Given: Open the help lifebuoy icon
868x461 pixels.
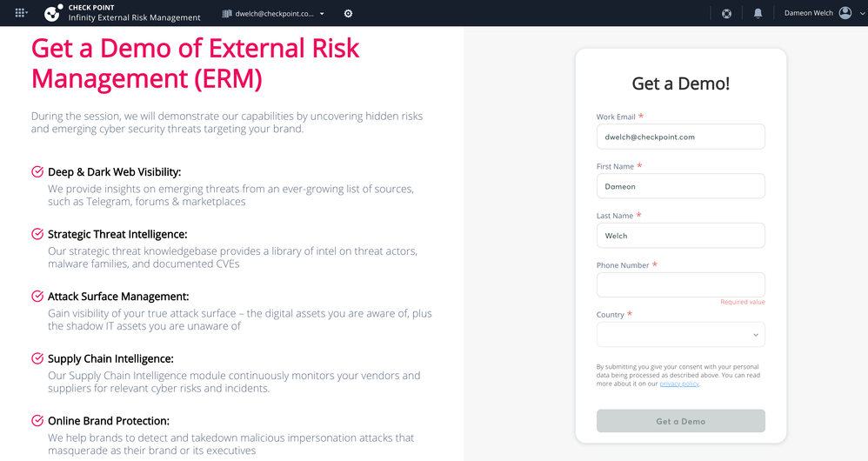Looking at the screenshot, I should [x=727, y=13].
